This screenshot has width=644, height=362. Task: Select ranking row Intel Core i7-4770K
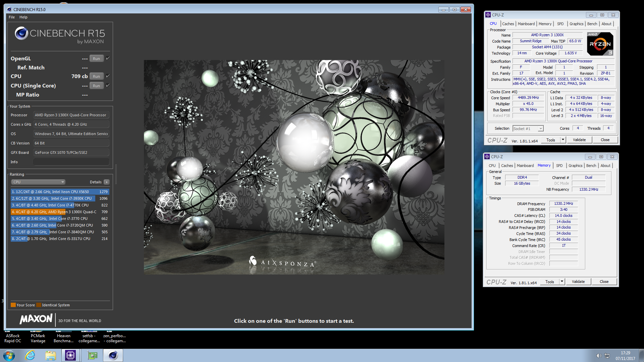[x=60, y=205]
